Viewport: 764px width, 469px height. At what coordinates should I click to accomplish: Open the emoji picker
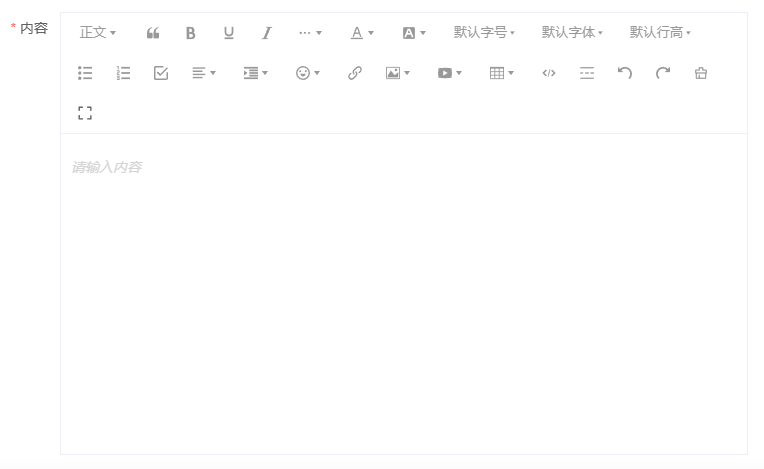[307, 73]
